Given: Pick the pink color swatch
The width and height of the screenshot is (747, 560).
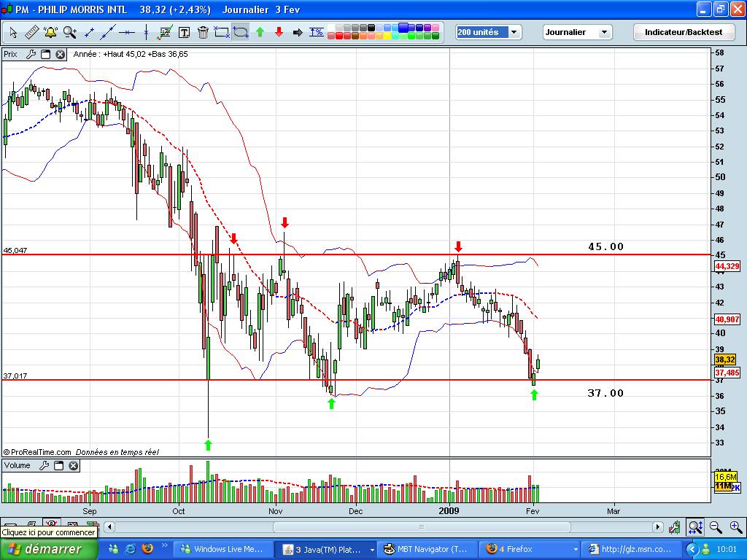Looking at the screenshot, I should coord(436,27).
